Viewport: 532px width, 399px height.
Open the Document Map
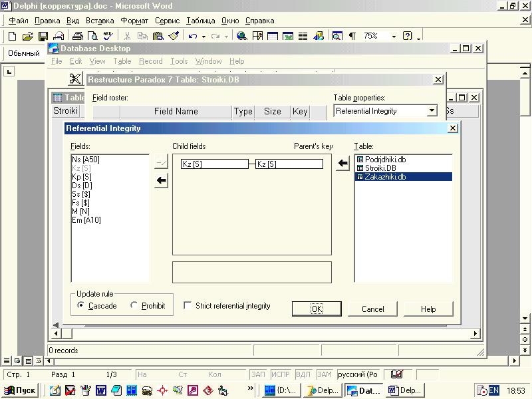click(x=337, y=36)
